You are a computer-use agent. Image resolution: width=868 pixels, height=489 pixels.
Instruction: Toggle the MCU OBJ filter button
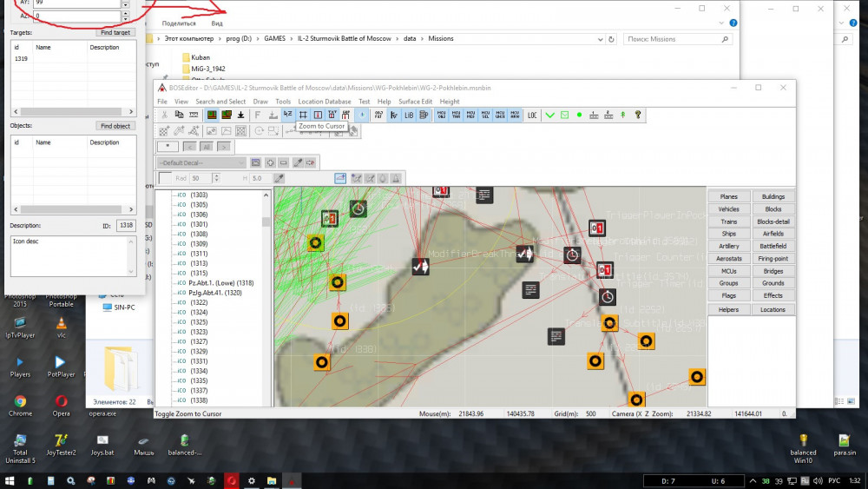tap(441, 115)
